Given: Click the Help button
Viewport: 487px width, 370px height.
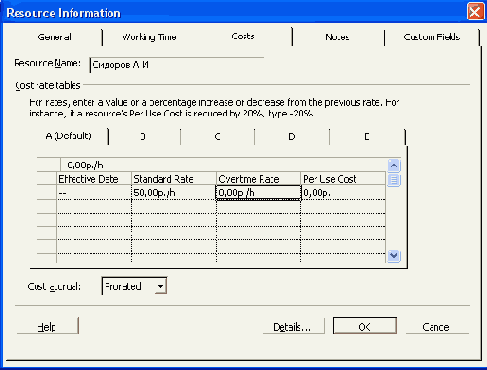Looking at the screenshot, I should (47, 326).
